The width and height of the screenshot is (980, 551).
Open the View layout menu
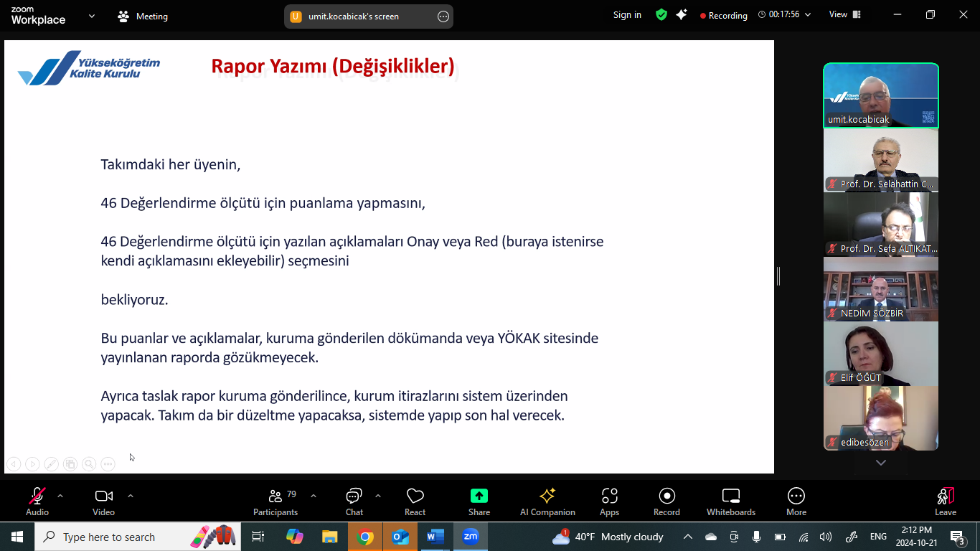click(844, 14)
